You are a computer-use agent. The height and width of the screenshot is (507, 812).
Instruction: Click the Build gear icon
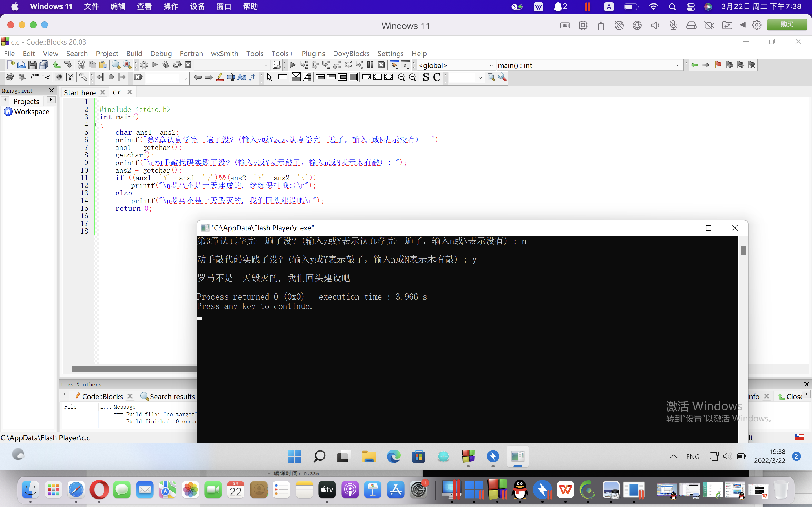(144, 65)
